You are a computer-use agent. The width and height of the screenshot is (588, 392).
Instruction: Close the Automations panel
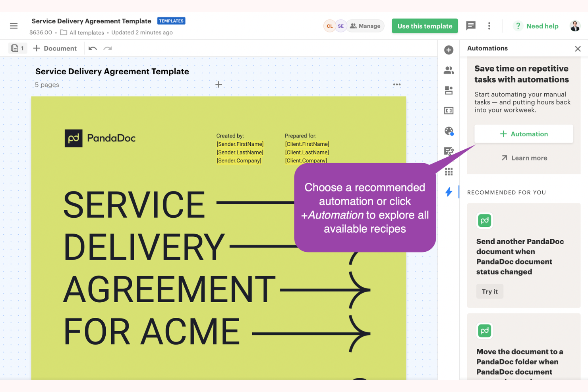click(x=578, y=48)
